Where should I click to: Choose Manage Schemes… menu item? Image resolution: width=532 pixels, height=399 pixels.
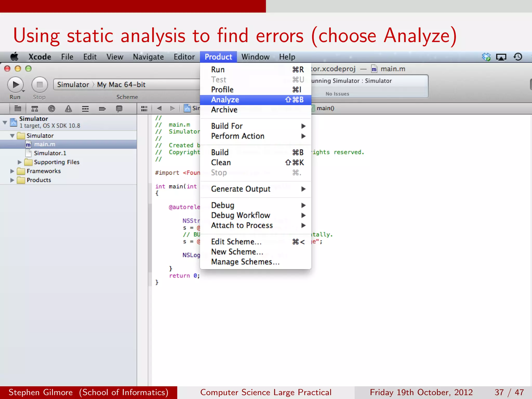pyautogui.click(x=256, y=262)
